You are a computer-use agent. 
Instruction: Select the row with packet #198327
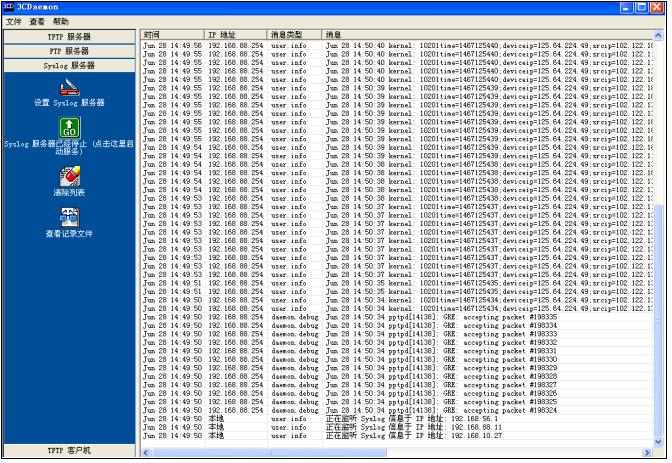click(x=397, y=385)
